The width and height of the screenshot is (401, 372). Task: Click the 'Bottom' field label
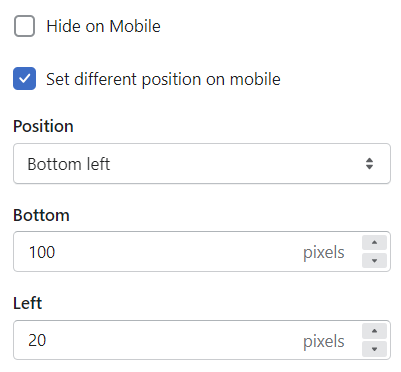(x=41, y=215)
